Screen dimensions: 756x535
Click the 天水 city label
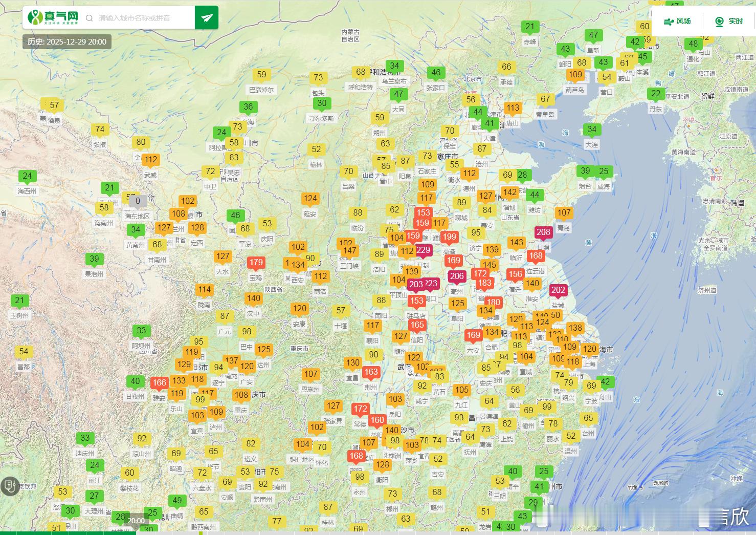point(222,271)
